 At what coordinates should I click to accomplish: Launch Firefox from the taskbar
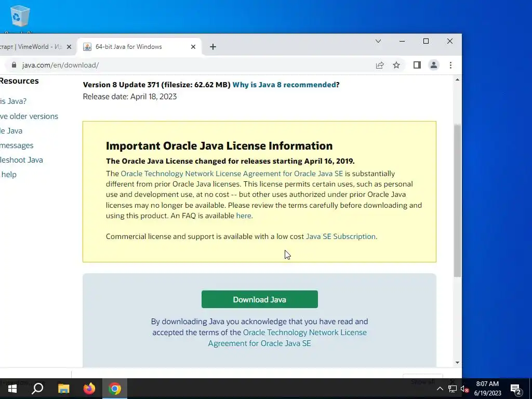89,389
